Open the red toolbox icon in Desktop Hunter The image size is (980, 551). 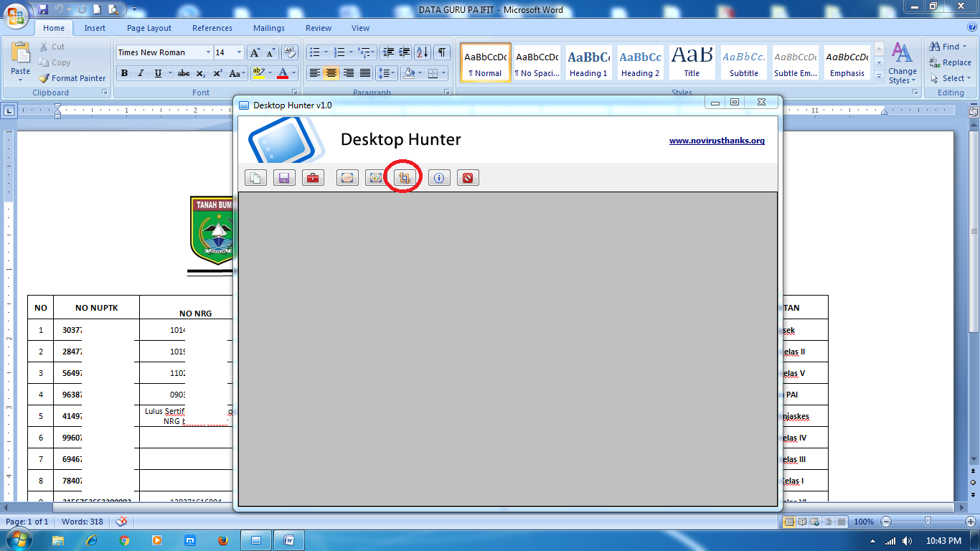point(312,178)
